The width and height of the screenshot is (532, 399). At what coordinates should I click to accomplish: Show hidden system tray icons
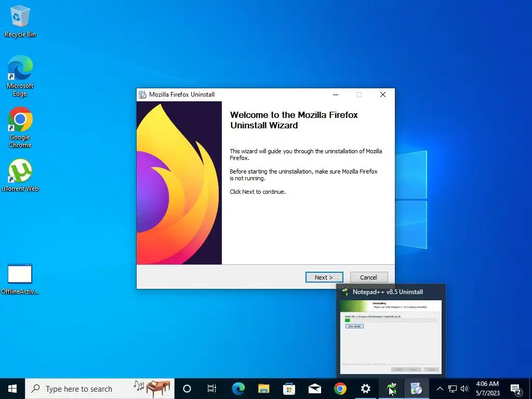tap(440, 389)
